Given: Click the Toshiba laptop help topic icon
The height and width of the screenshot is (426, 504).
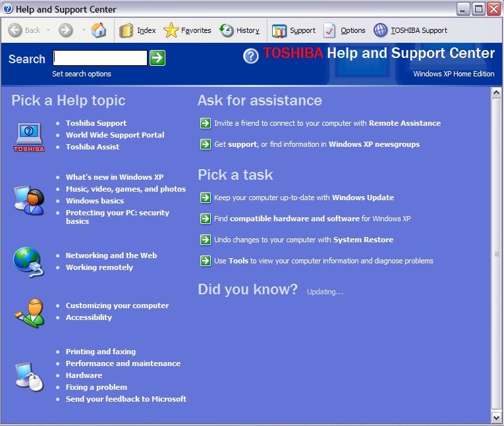Looking at the screenshot, I should tap(29, 137).
